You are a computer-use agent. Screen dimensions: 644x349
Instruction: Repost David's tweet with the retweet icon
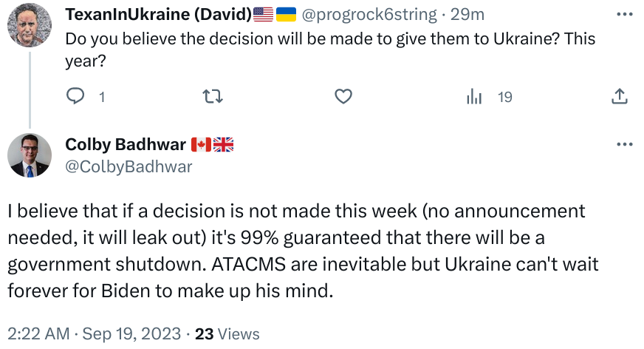[213, 96]
